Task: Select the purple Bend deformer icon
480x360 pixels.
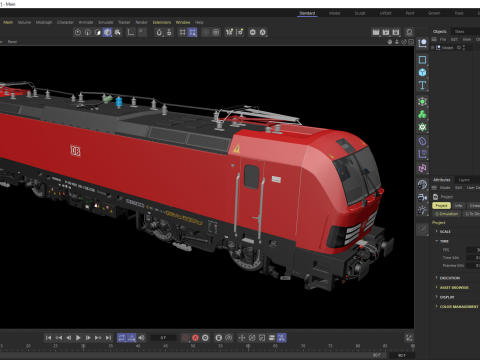Action: [x=422, y=141]
